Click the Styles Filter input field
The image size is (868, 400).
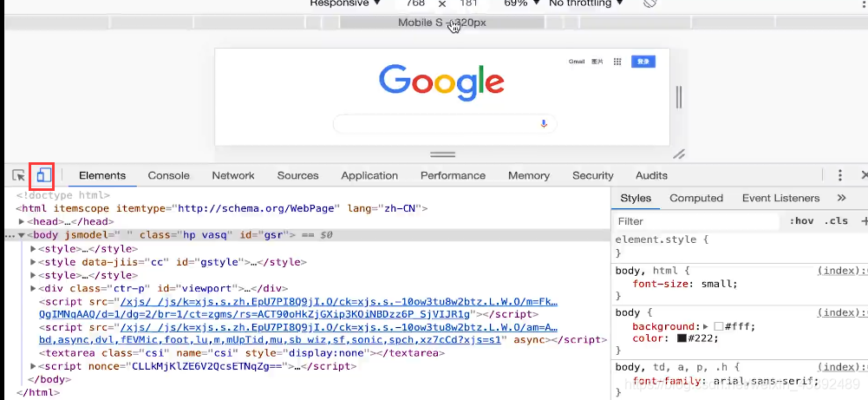(x=697, y=221)
